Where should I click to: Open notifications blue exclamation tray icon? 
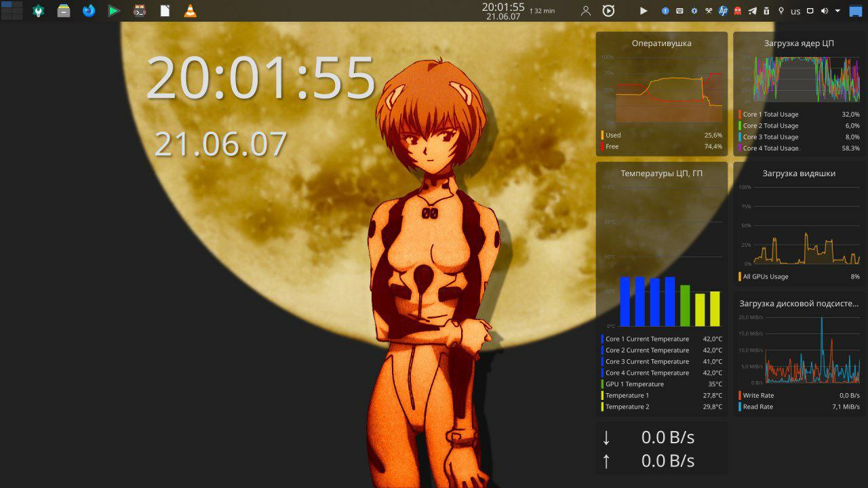point(665,11)
